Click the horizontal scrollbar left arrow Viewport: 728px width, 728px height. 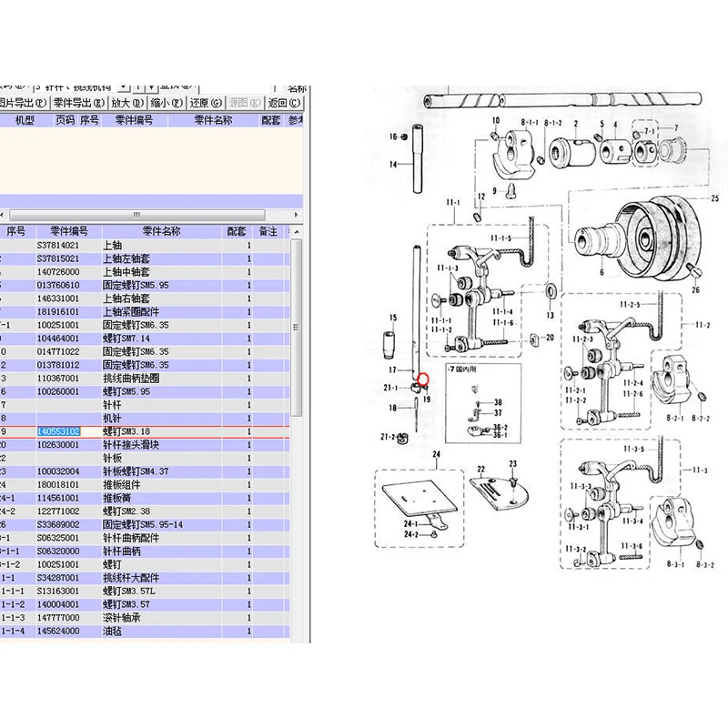tap(3, 215)
